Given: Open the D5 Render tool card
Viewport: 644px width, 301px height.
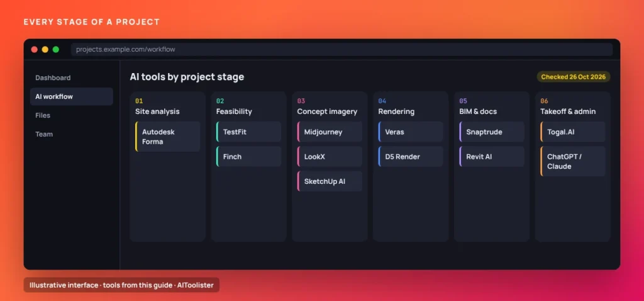Looking at the screenshot, I should coord(410,156).
